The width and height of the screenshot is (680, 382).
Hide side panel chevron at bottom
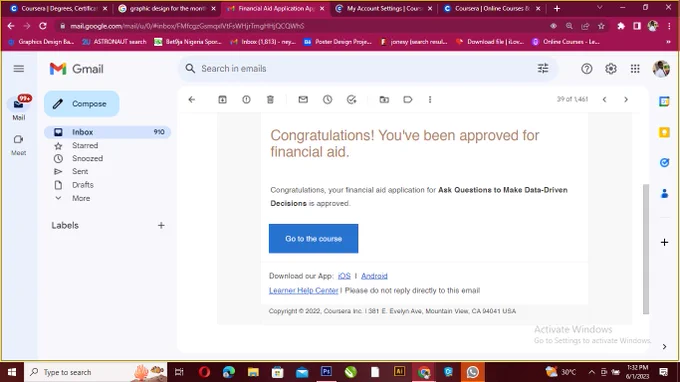(x=664, y=346)
